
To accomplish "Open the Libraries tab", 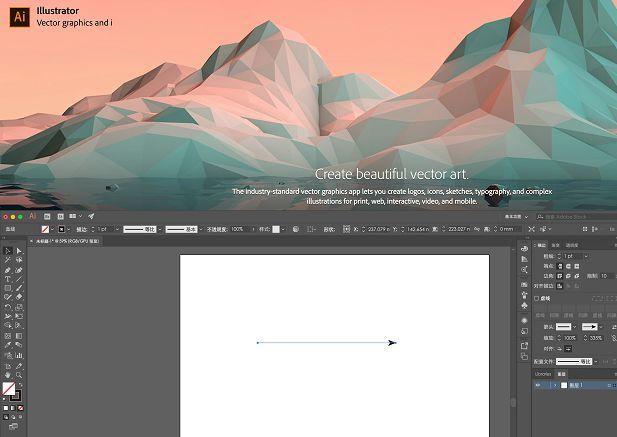I will [x=543, y=374].
